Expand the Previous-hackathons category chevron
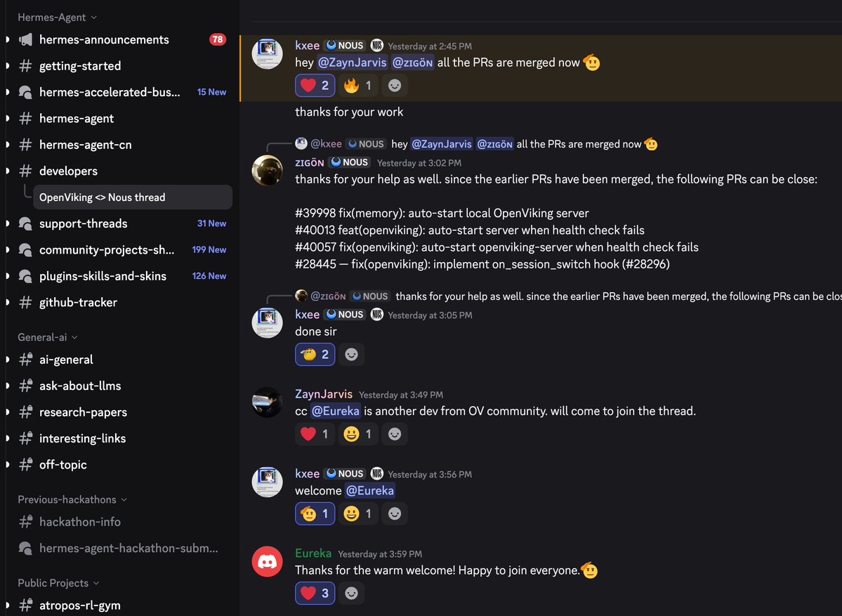 tap(124, 499)
